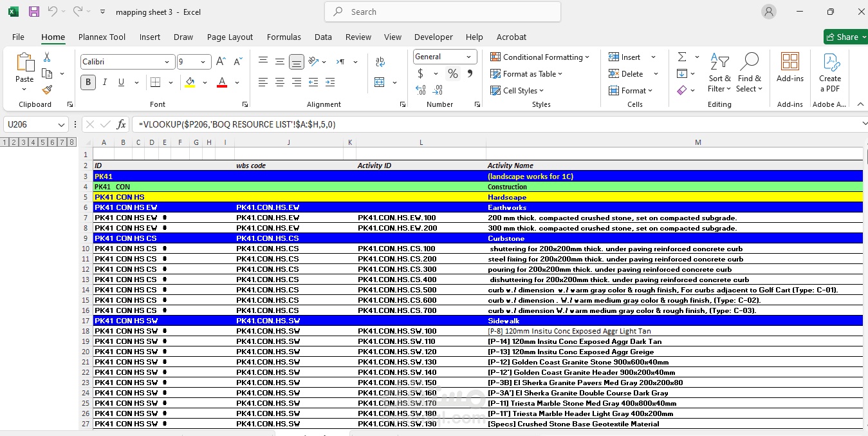Apply the Percent Style format

click(x=453, y=74)
